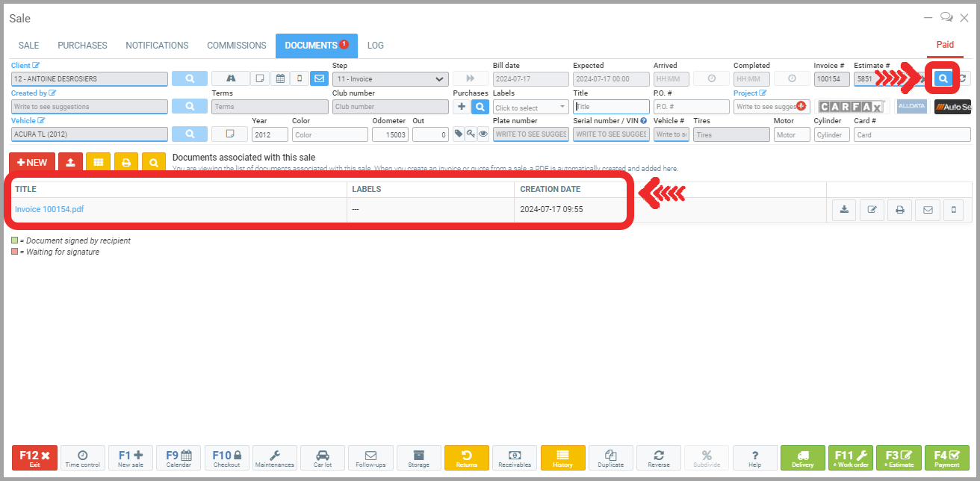Toggle the mobile phone icon beside Client
This screenshot has width=980, height=481.
[x=300, y=78]
